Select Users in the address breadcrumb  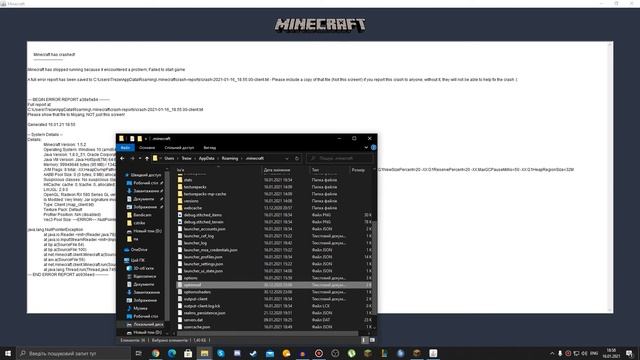(169, 158)
